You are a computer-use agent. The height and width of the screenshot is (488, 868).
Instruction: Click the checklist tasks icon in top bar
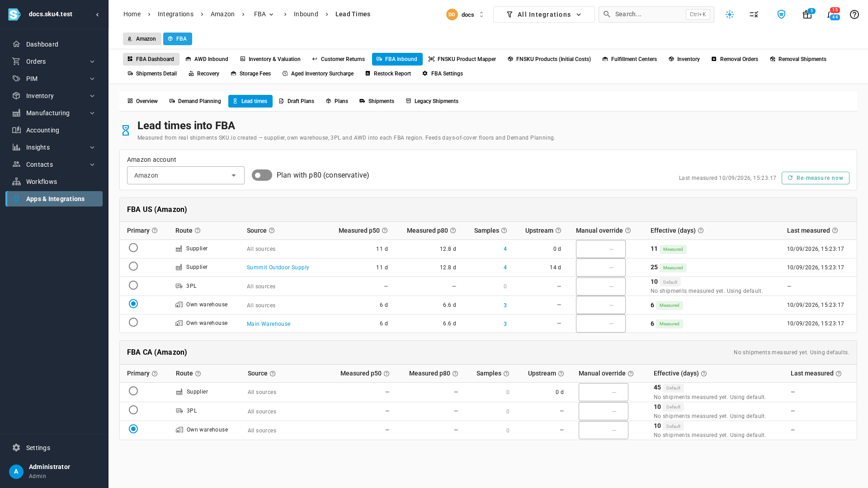point(754,14)
